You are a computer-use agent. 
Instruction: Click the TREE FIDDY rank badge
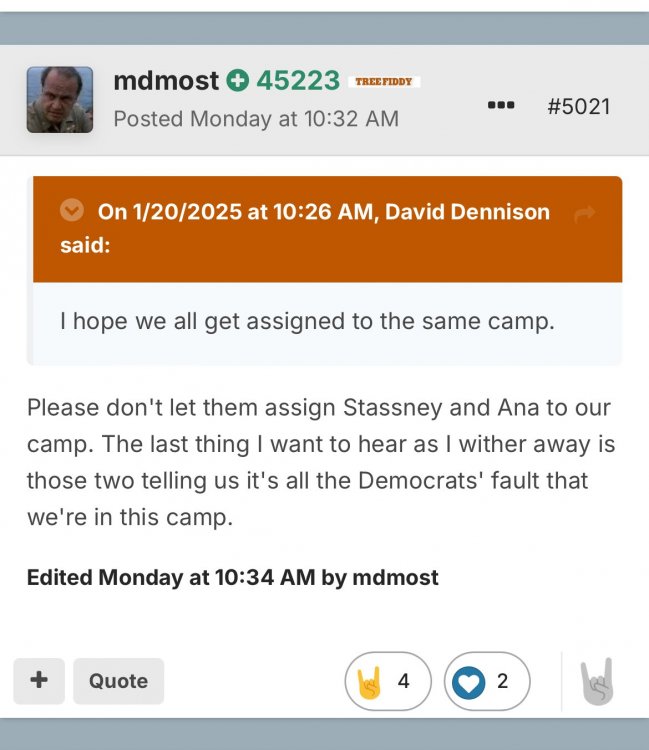[x=384, y=81]
